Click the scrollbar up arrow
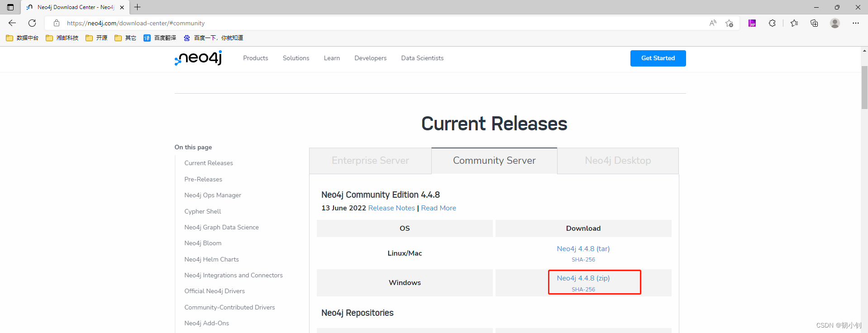The image size is (868, 333). click(x=864, y=51)
